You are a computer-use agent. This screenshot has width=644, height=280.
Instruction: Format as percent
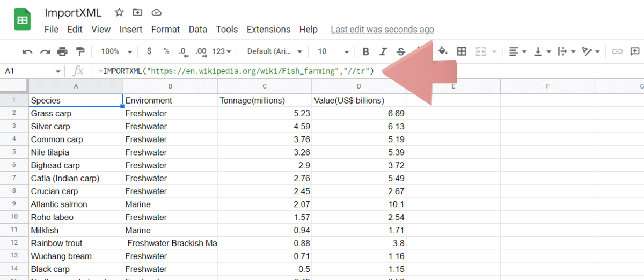point(166,51)
